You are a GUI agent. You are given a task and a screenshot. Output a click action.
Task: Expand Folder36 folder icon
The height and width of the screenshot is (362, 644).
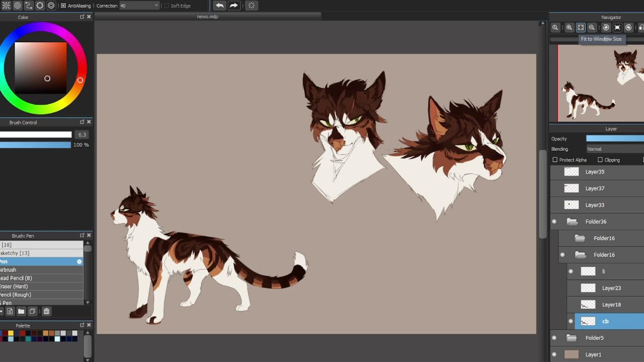pos(572,222)
